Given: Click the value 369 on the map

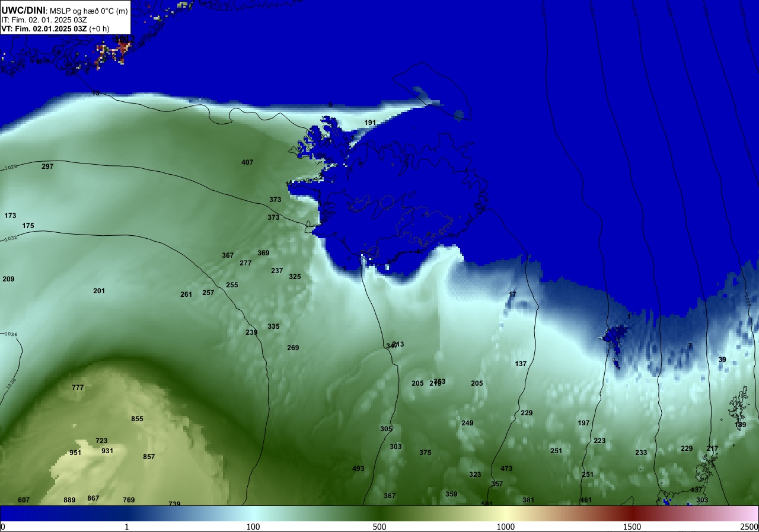Looking at the screenshot, I should tap(263, 253).
